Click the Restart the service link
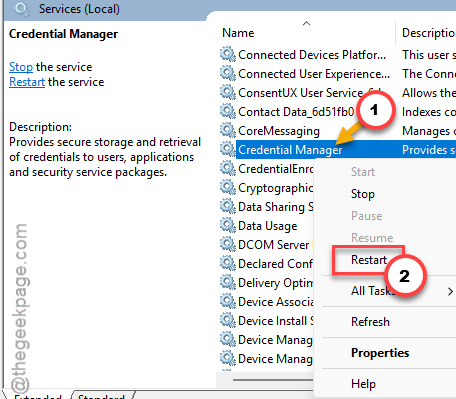 [x=27, y=82]
